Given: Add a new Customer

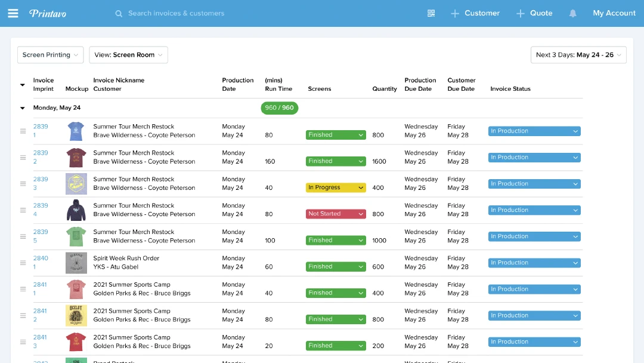Looking at the screenshot, I should click(x=475, y=13).
